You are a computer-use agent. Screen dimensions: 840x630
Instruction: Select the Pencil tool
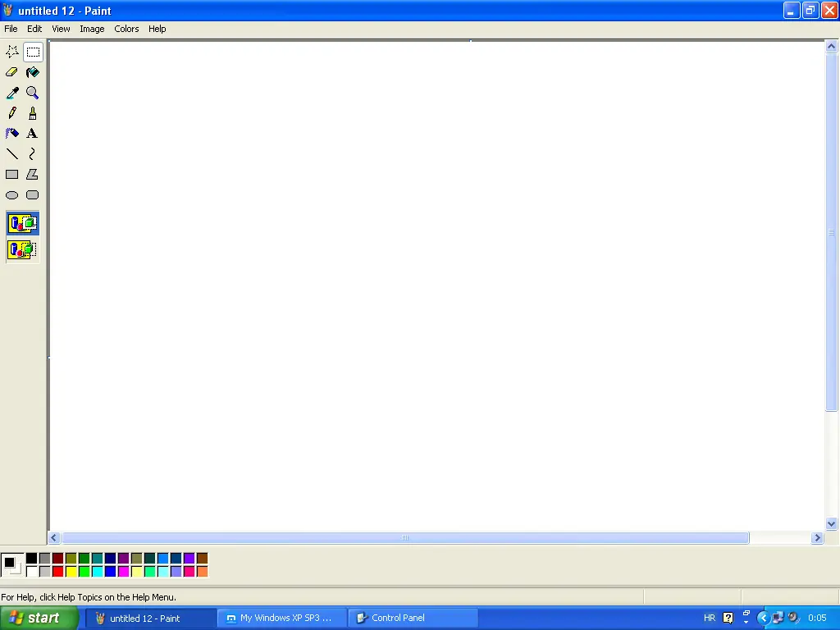coord(11,112)
